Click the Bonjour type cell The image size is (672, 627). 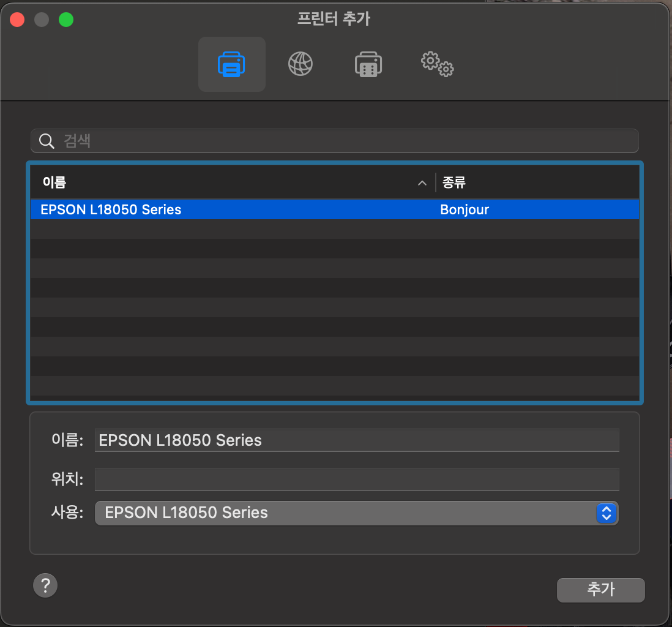(x=465, y=210)
